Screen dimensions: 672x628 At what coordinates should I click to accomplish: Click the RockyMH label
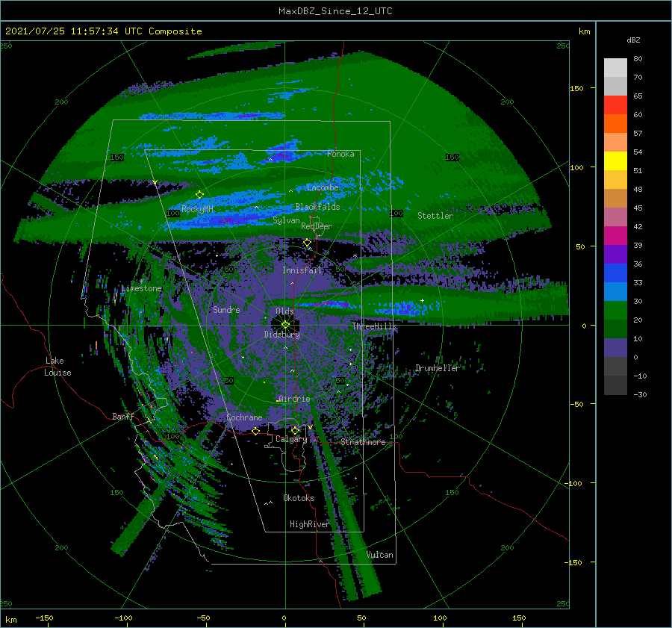pos(197,209)
